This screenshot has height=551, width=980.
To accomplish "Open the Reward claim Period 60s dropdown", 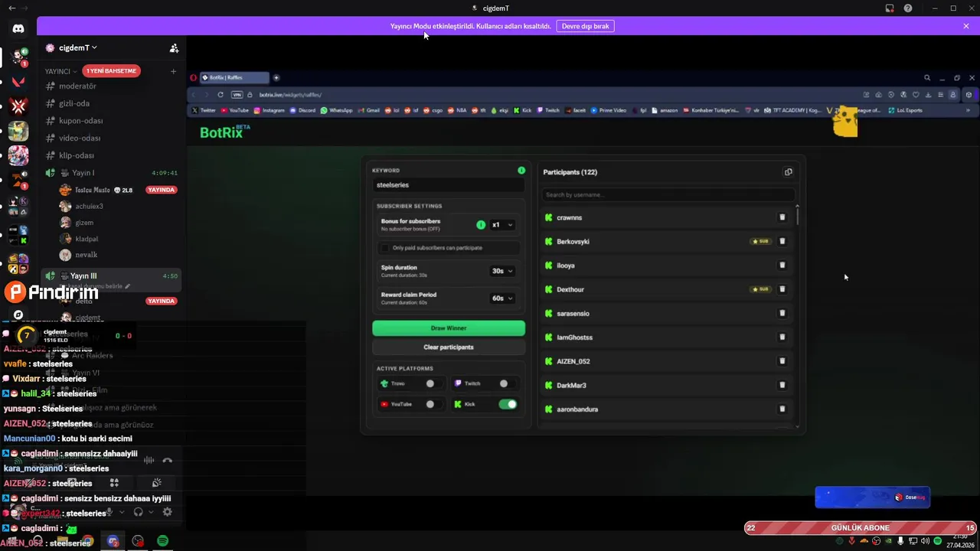I will click(502, 298).
